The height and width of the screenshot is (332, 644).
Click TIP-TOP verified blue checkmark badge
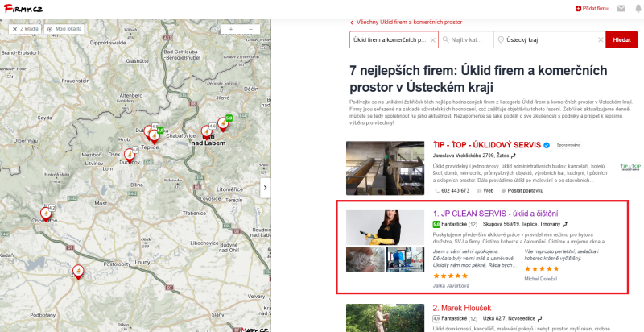pyautogui.click(x=547, y=145)
